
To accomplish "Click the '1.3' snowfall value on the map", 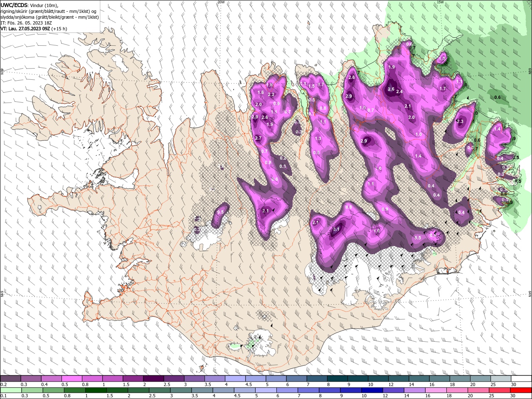I will tap(318, 138).
